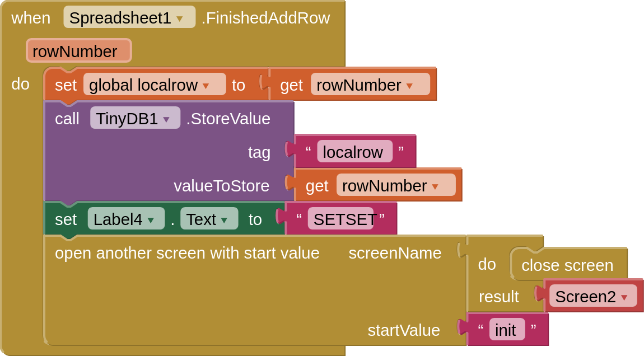Image resolution: width=644 pixels, height=356 pixels.
Task: Click the init start value text field
Action: 506,330
